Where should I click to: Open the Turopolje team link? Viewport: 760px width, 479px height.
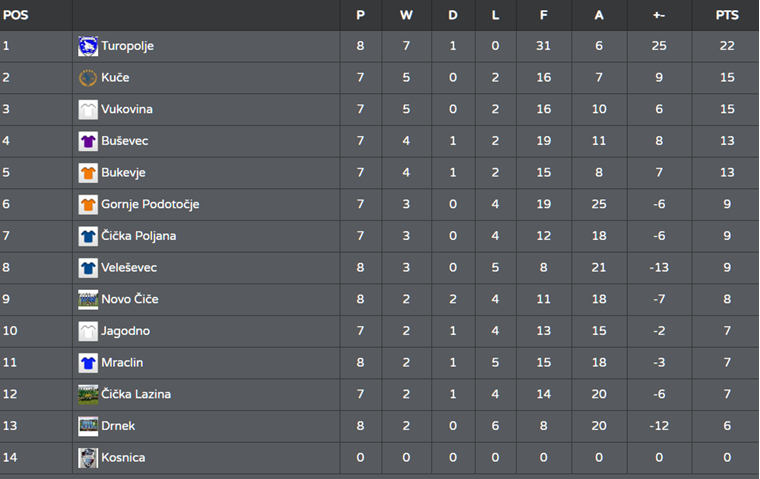(127, 46)
